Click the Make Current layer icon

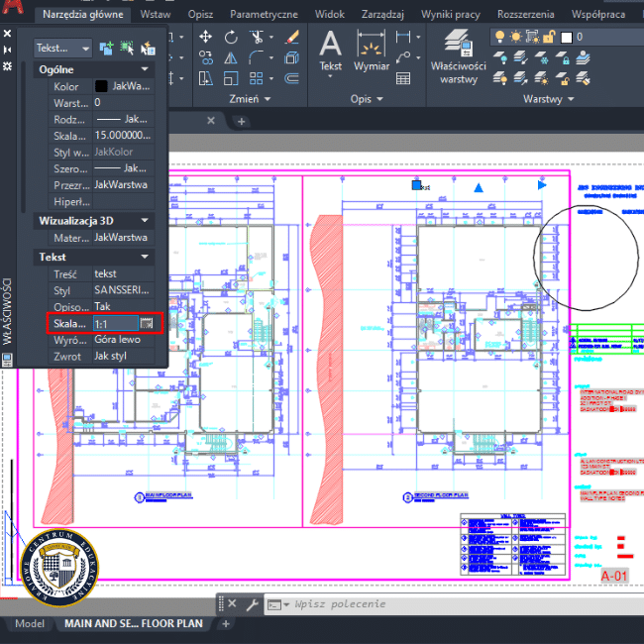[583, 57]
